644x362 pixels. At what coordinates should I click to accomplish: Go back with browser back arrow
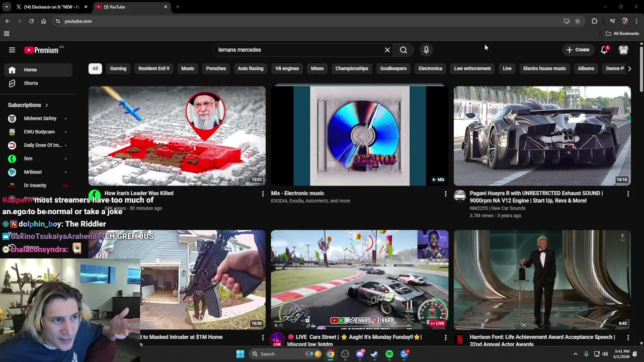7,21
